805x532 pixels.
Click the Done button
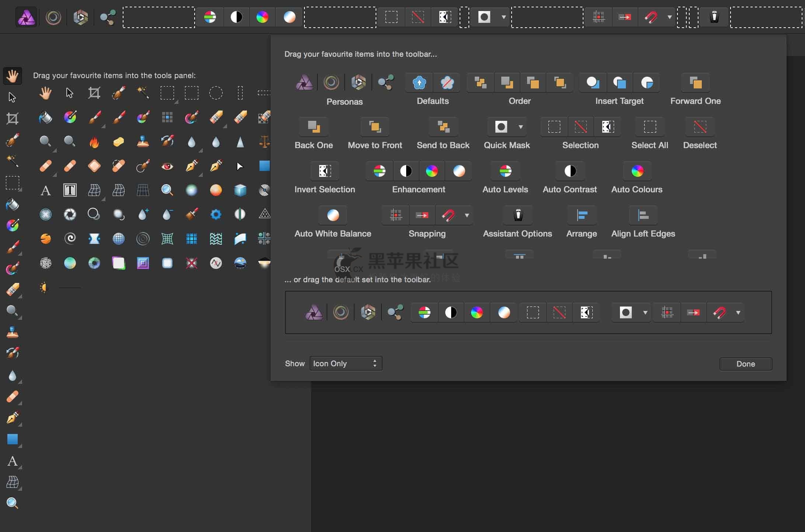[746, 364]
